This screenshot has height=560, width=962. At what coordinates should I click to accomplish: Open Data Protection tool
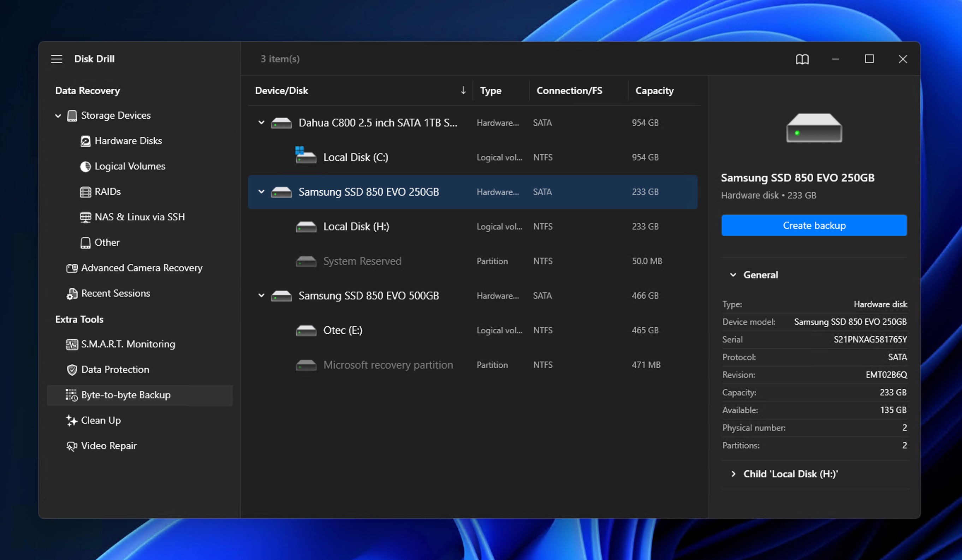pos(115,370)
